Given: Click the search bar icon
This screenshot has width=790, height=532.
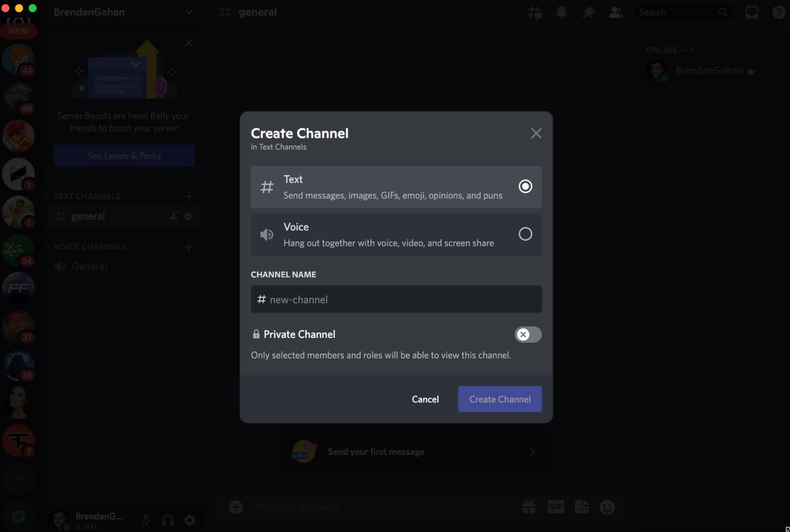Looking at the screenshot, I should (723, 11).
